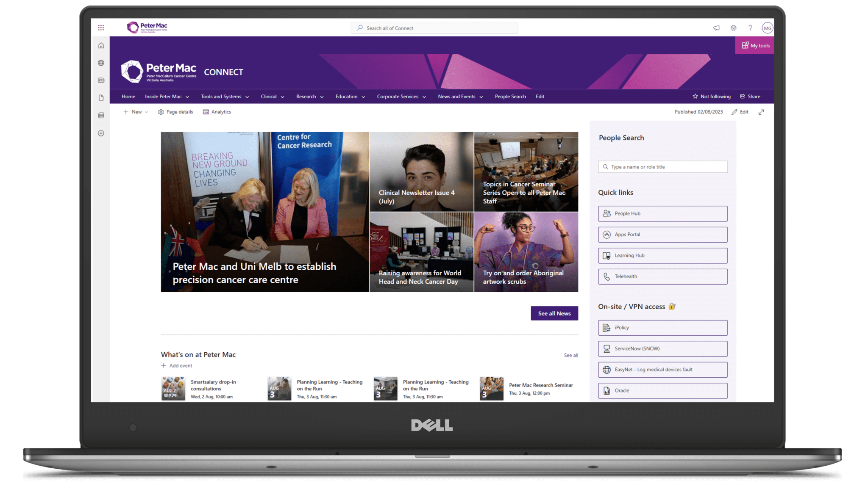
Task: Open the app launcher waffle icon
Action: [101, 28]
